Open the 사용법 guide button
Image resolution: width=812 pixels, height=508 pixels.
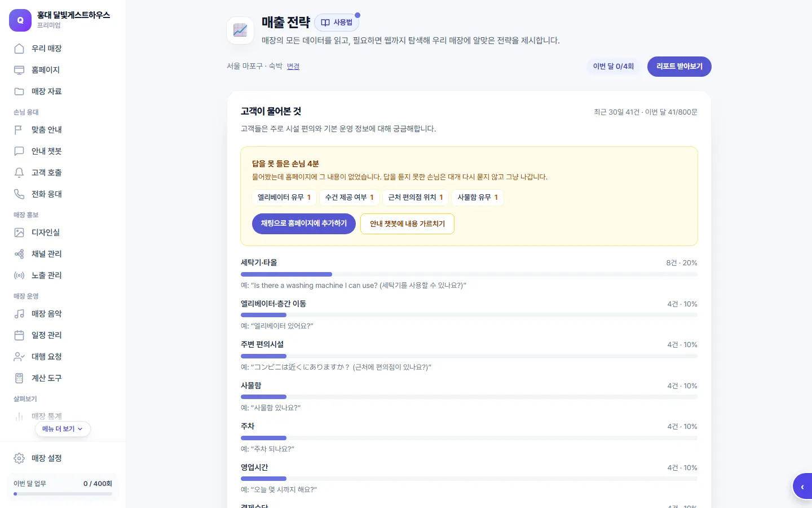(x=337, y=23)
